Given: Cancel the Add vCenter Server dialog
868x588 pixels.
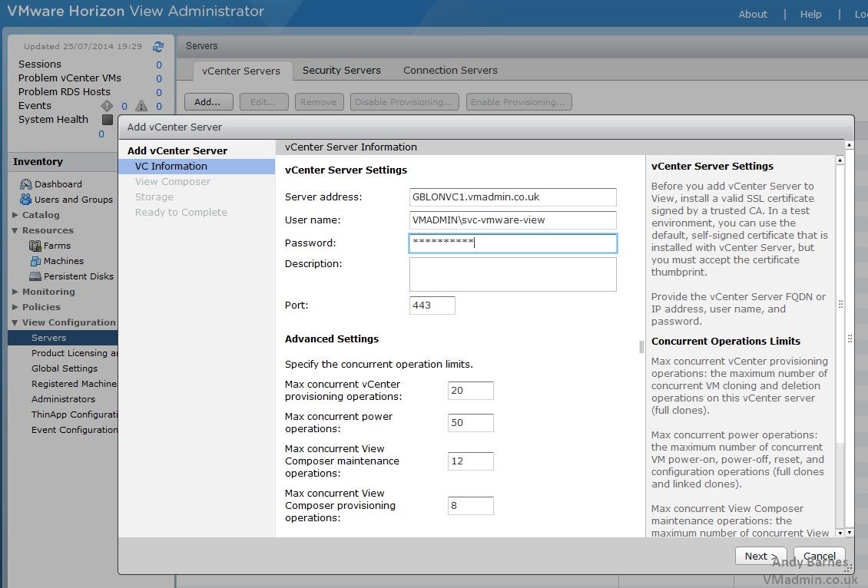Looking at the screenshot, I should click(x=820, y=556).
